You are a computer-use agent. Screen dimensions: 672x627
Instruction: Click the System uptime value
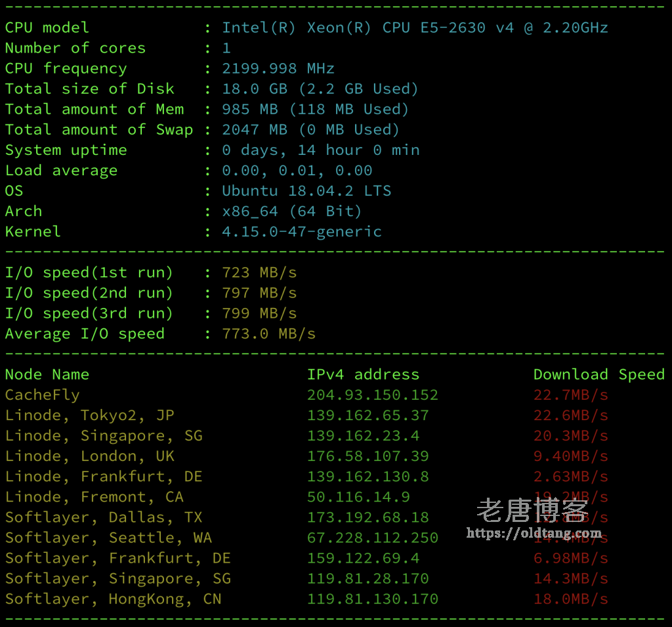(x=320, y=150)
